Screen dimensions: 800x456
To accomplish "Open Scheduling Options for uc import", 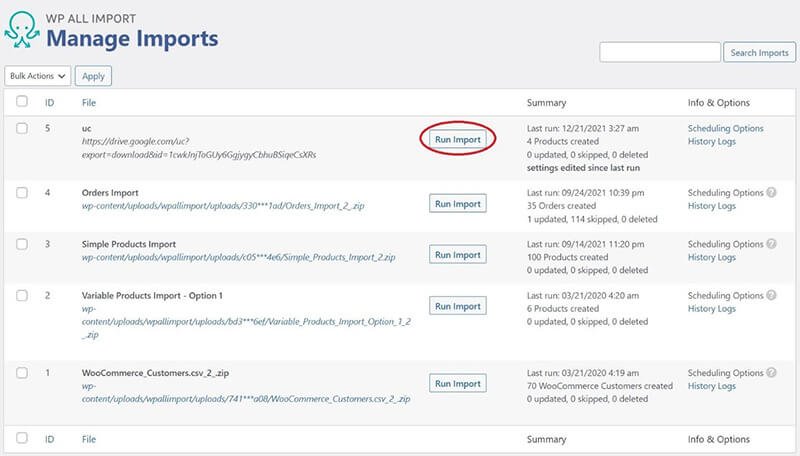I will (726, 129).
